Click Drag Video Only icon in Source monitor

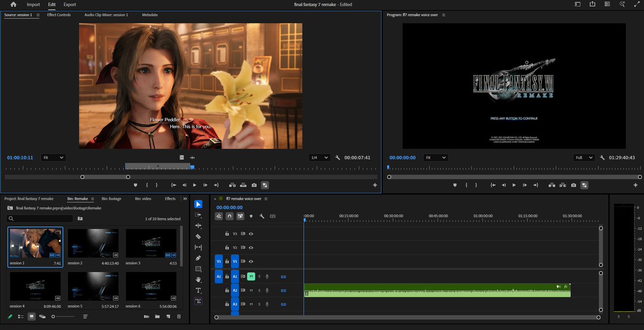(182, 158)
